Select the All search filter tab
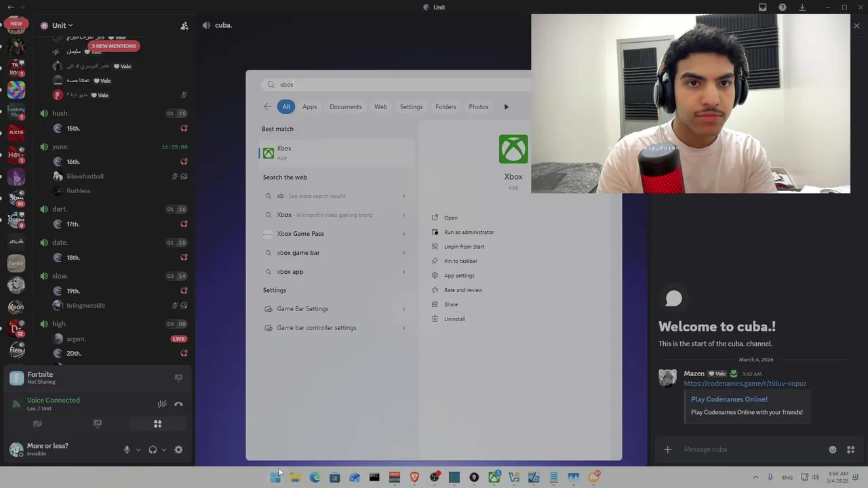This screenshot has height=488, width=868. (x=286, y=106)
